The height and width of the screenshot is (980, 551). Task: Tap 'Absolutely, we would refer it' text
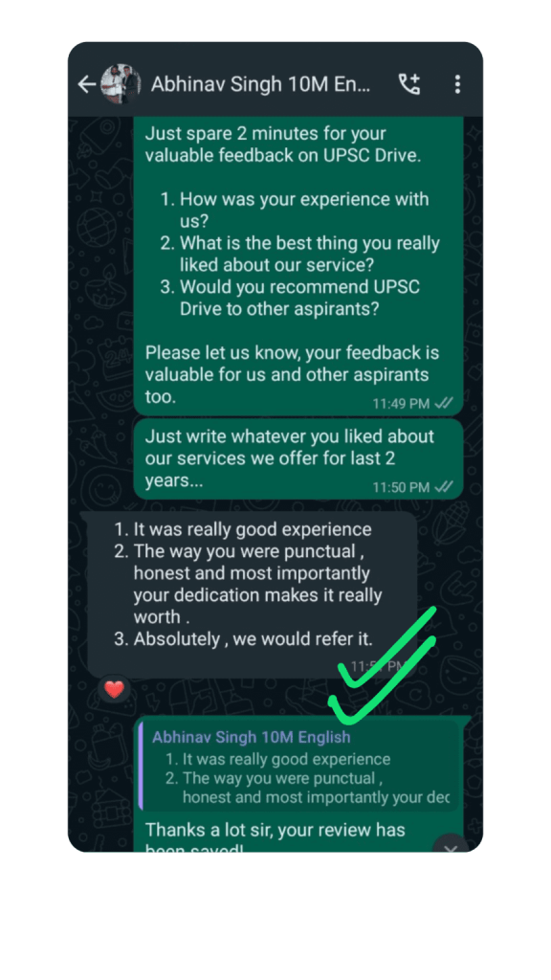coord(253,639)
